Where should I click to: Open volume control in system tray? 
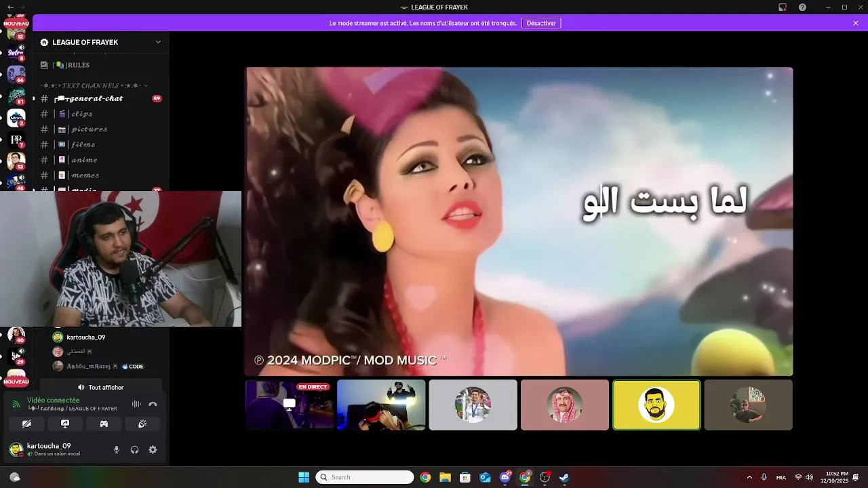(x=809, y=477)
